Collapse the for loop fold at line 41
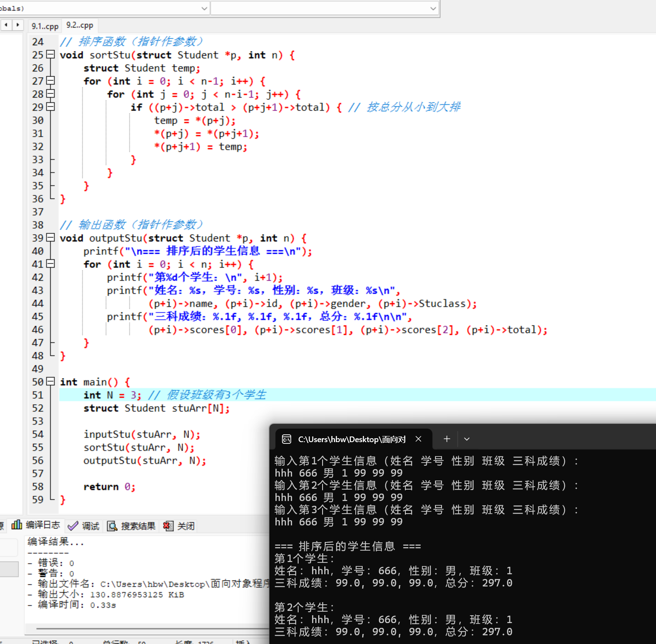The height and width of the screenshot is (644, 656). click(x=51, y=264)
